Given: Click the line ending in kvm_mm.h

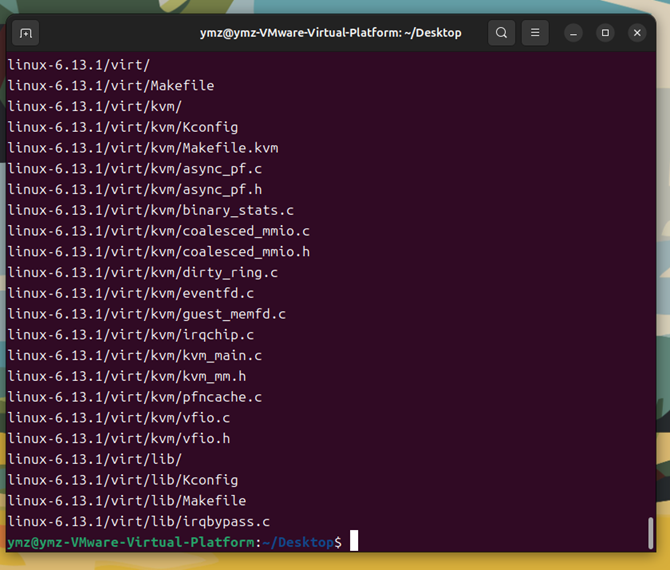Looking at the screenshot, I should point(127,376).
